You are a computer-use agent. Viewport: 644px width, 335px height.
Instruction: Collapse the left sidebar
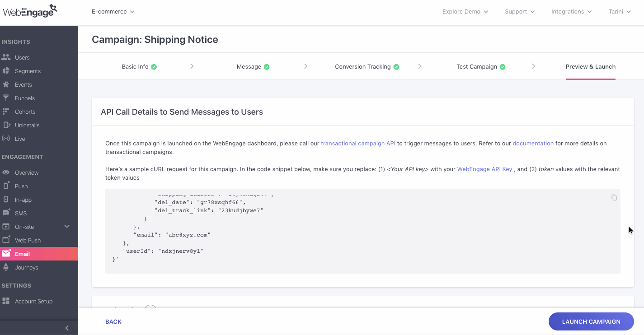tap(67, 328)
